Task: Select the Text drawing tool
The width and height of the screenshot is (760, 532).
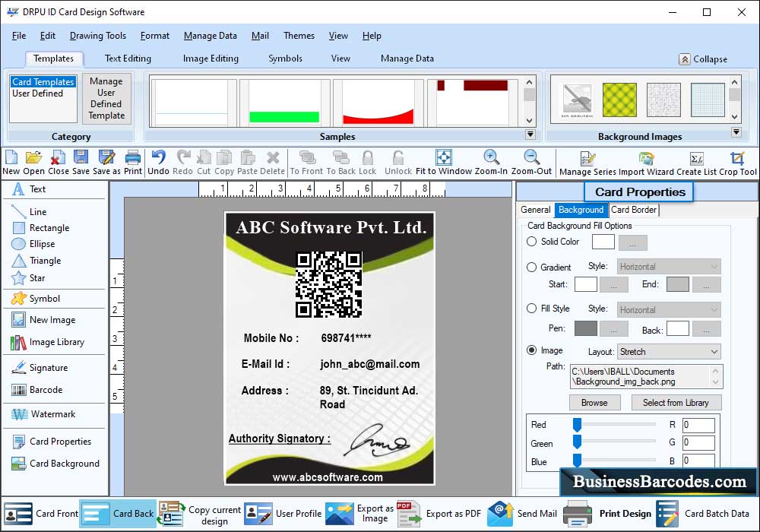Action: click(29, 189)
